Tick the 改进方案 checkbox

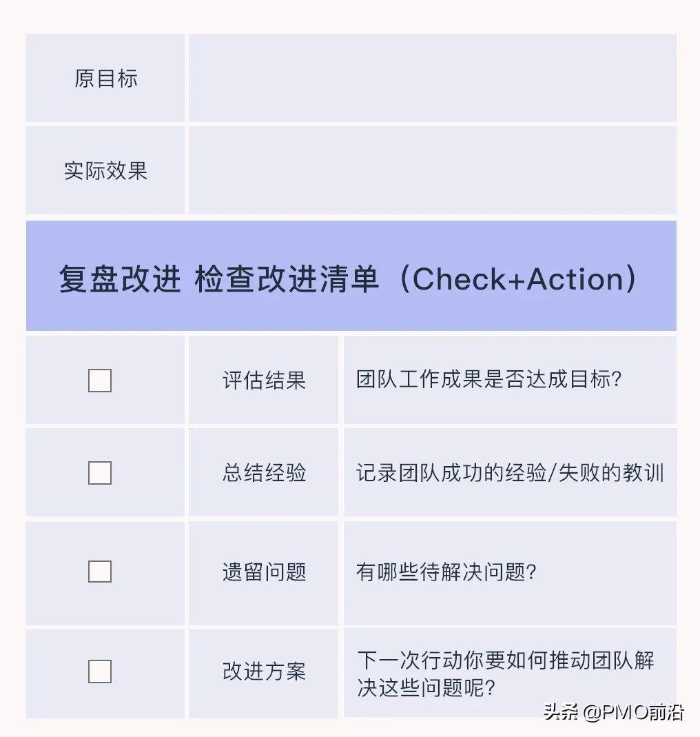point(100,672)
